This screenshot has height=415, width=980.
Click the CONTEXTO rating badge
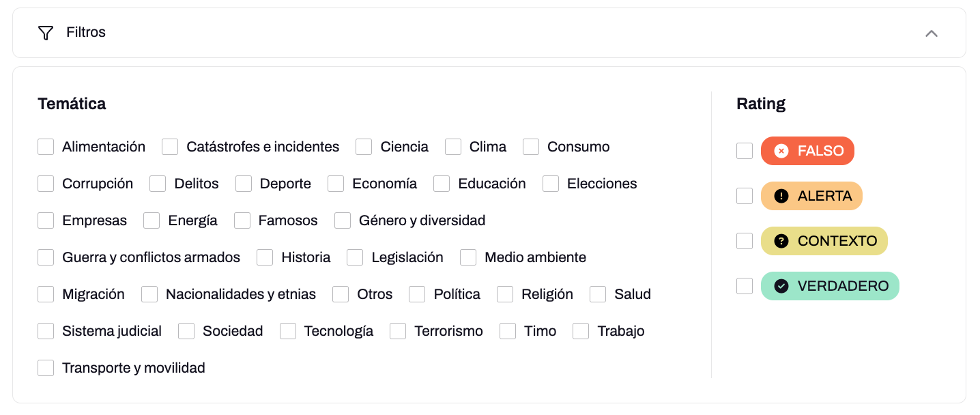coord(824,241)
